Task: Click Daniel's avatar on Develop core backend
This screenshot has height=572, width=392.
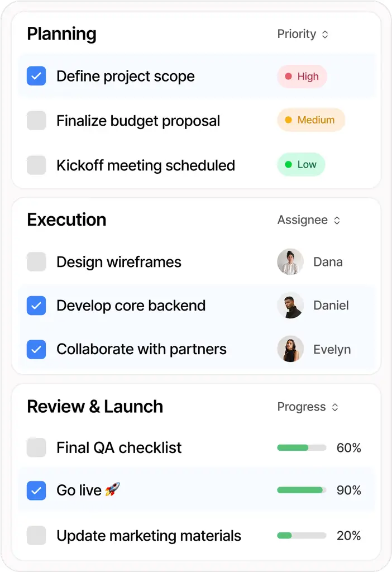Action: (290, 306)
